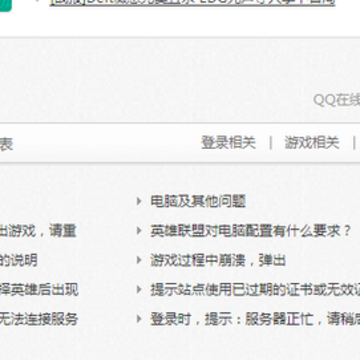Open the link ending 无法连接服务
This screenshot has width=360, height=360.
point(39,319)
